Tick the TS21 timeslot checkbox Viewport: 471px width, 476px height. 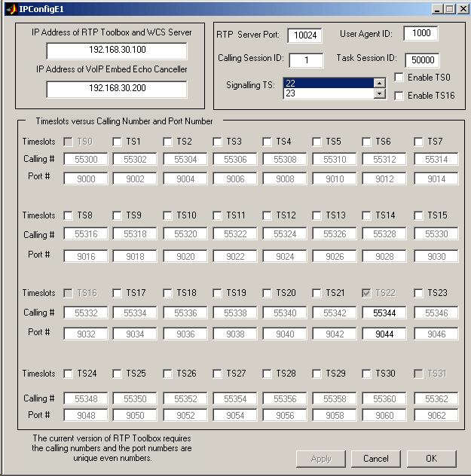point(317,293)
